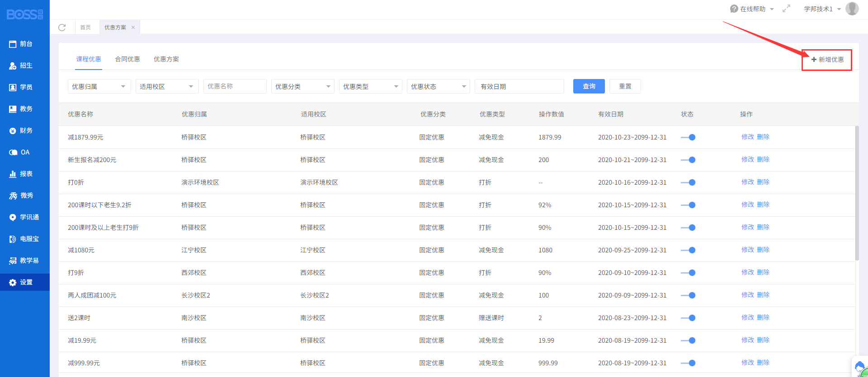Open the 学员 sidebar icon
This screenshot has height=377, width=868.
click(x=13, y=88)
